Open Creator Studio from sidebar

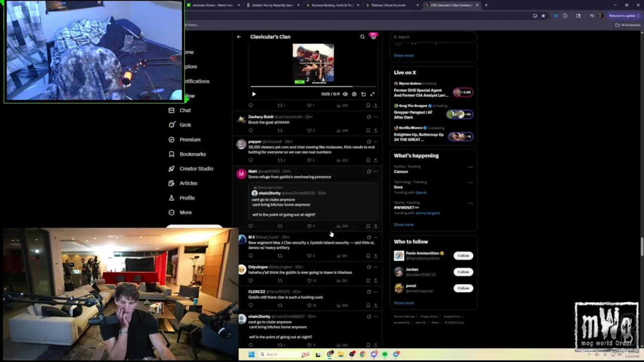coord(191,168)
